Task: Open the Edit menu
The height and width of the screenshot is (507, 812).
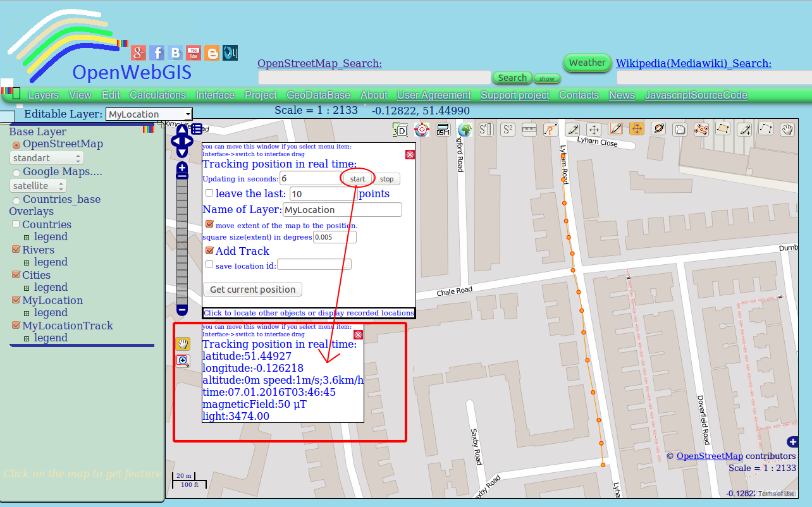Action: pos(111,95)
